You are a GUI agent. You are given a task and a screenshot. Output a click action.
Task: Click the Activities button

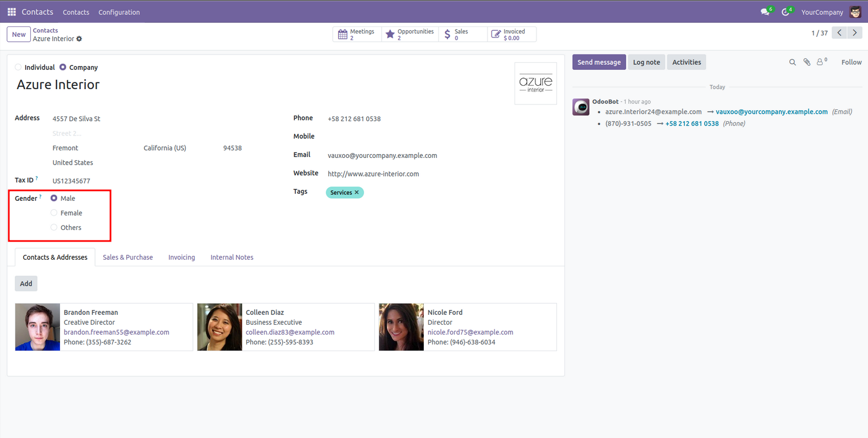point(687,62)
